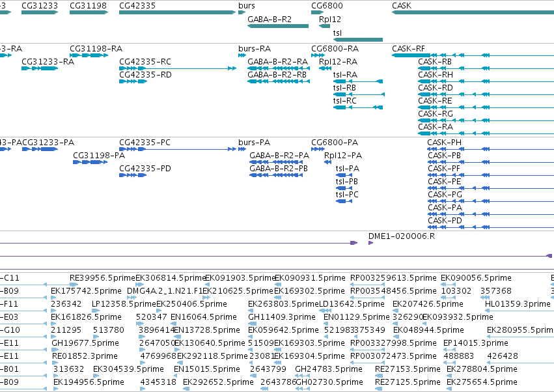Click protein label Rpl12-PA
554x392 pixels.
pos(343,156)
